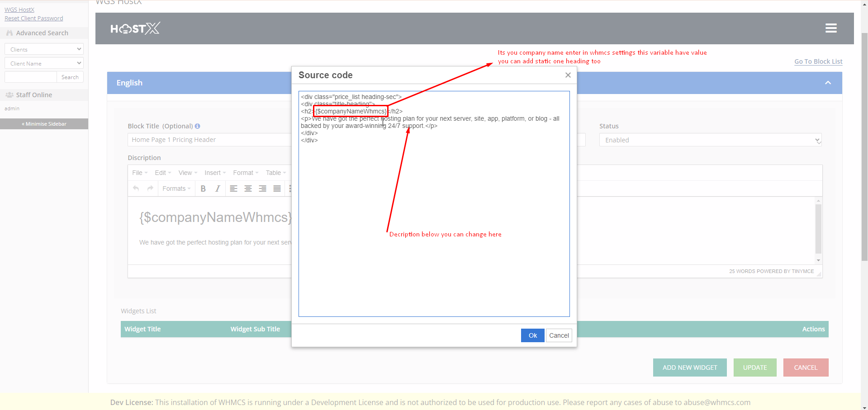
Task: Close the Source code dialog
Action: tap(568, 75)
